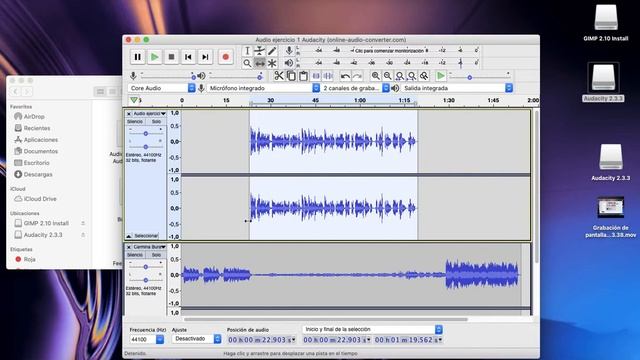Click the selection end time 00h01m19.562s field
The height and width of the screenshot is (360, 640).
[x=409, y=340]
